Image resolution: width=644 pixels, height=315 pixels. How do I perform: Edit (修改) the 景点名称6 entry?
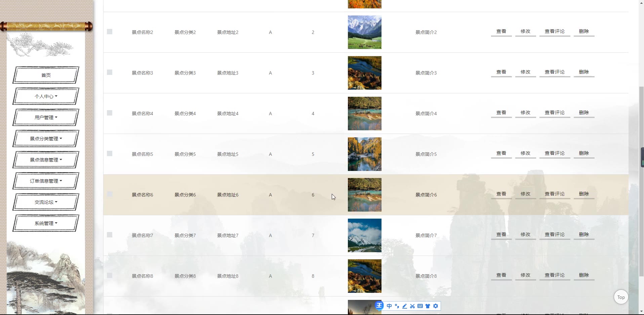click(x=525, y=194)
